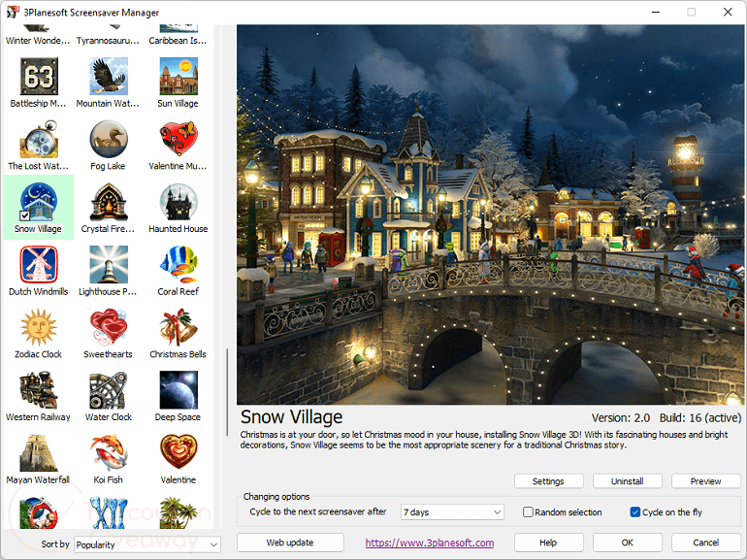
Task: Preview the Snow Village screensaver
Action: [705, 481]
